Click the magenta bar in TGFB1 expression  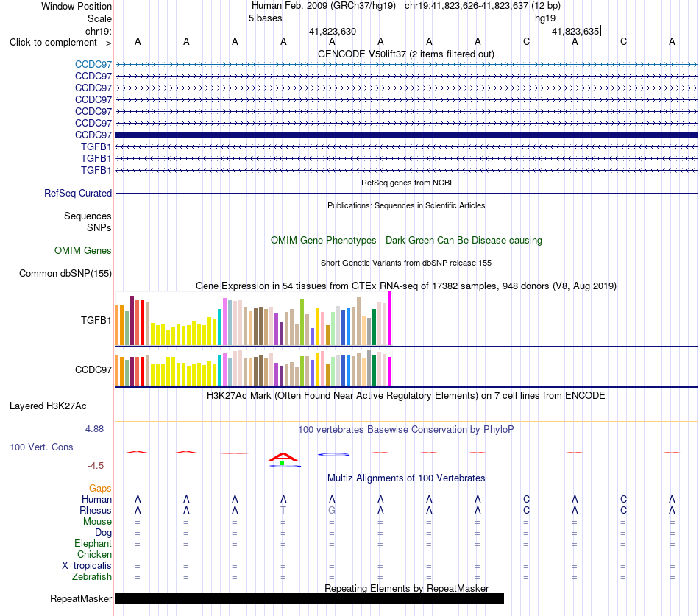coord(390,319)
